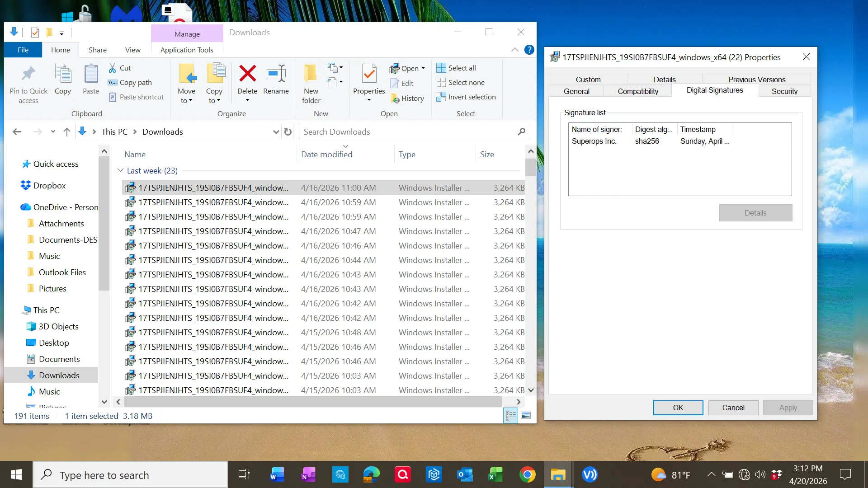Click the Rename ribbon icon
This screenshot has height=488, width=868.
(276, 74)
